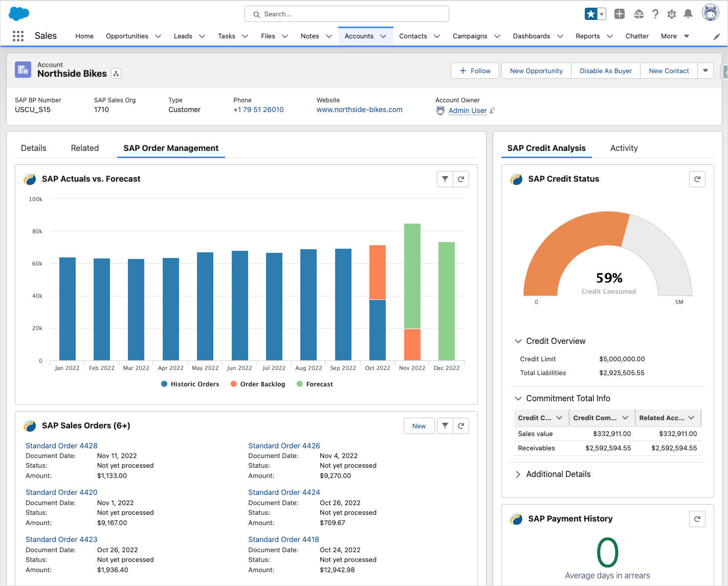Image resolution: width=728 pixels, height=586 pixels.
Task: Open more account actions dropdown arrow
Action: (x=705, y=71)
